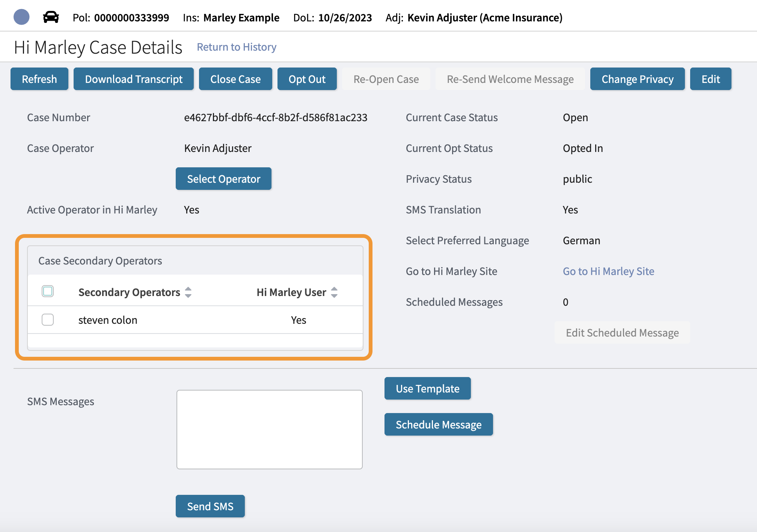The height and width of the screenshot is (532, 757).
Task: Send the SMS message
Action: [210, 506]
